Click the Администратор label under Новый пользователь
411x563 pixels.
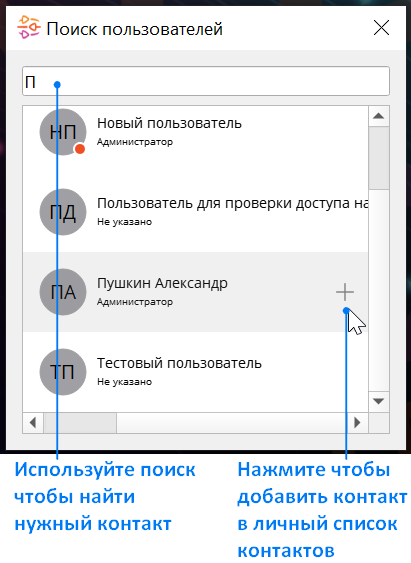pos(135,142)
